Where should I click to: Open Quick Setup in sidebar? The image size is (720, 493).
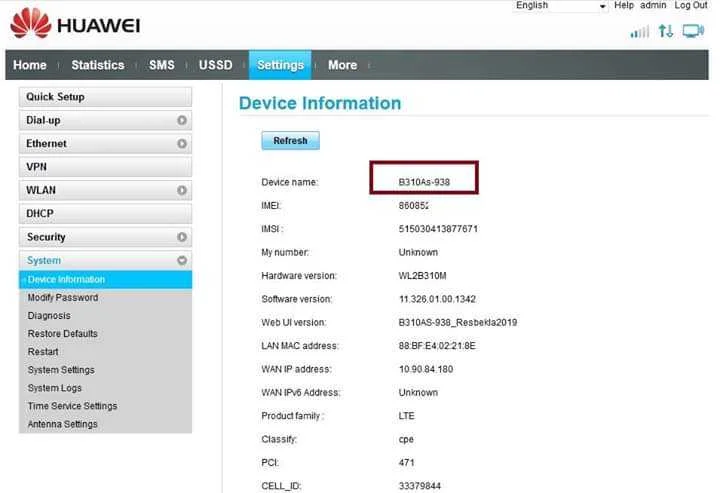click(x=105, y=97)
